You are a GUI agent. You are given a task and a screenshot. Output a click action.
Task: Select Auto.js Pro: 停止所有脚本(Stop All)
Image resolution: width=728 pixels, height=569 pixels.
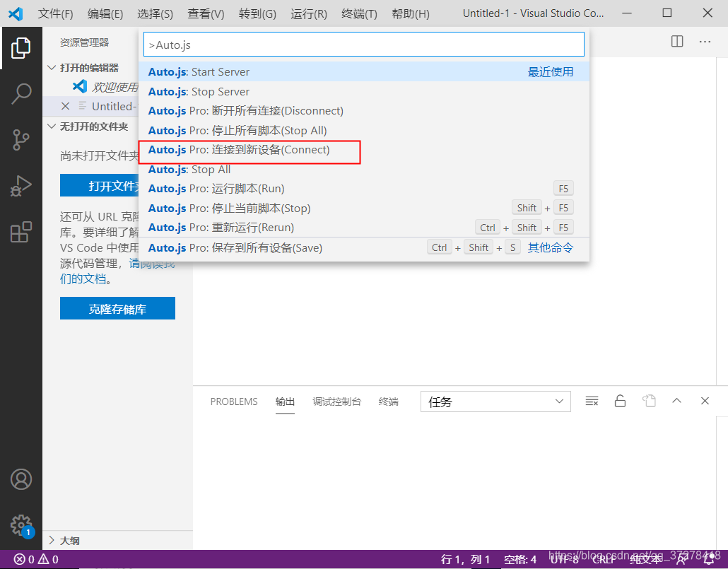[x=364, y=131]
